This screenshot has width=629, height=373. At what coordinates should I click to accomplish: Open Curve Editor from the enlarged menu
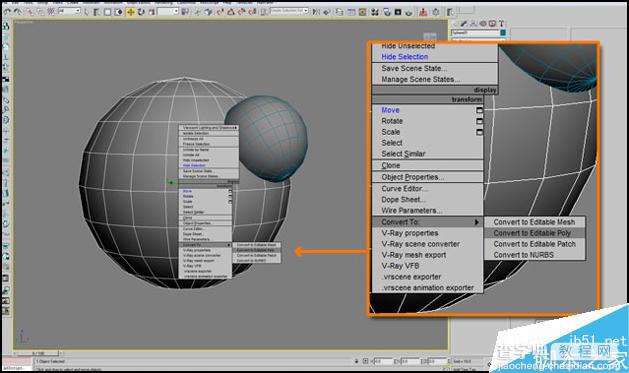pyautogui.click(x=404, y=189)
